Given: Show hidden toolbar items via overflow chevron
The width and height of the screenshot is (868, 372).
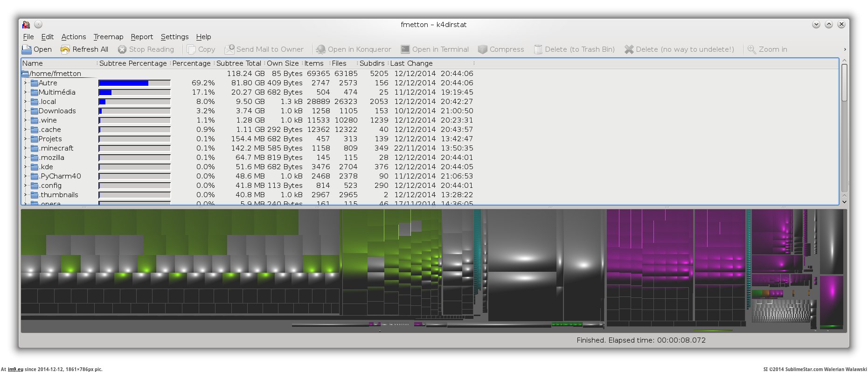Looking at the screenshot, I should pos(845,49).
